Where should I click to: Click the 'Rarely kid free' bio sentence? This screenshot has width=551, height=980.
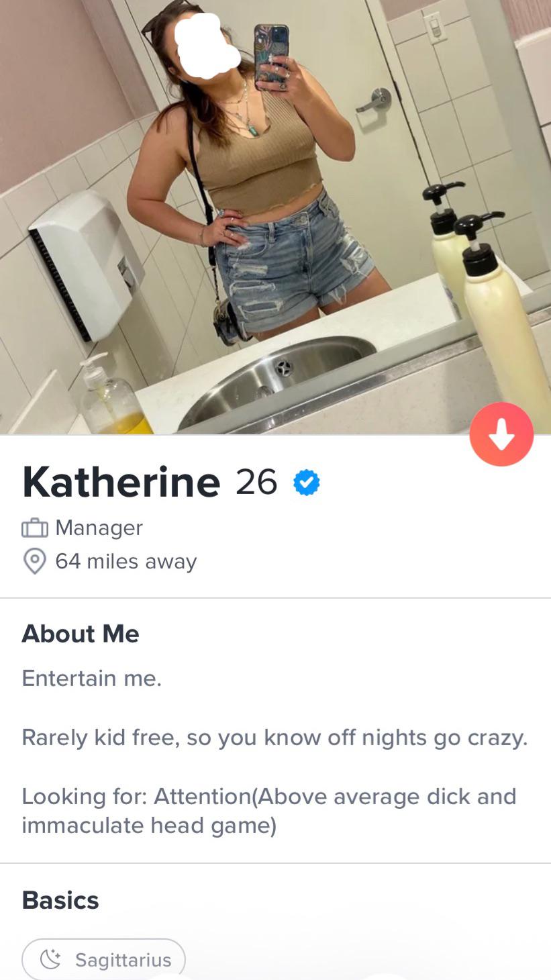[x=274, y=738]
